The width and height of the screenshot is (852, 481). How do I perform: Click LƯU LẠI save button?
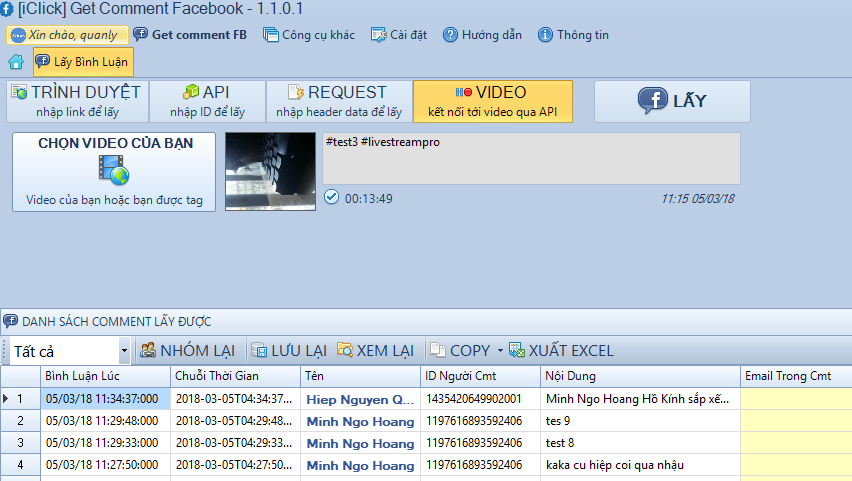coord(289,351)
